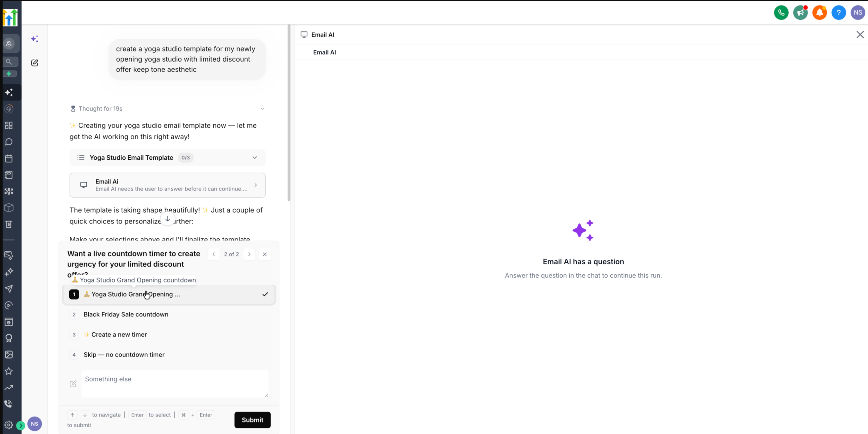Open the Memberships badge ribbon icon
The height and width of the screenshot is (434, 868).
coord(9,338)
